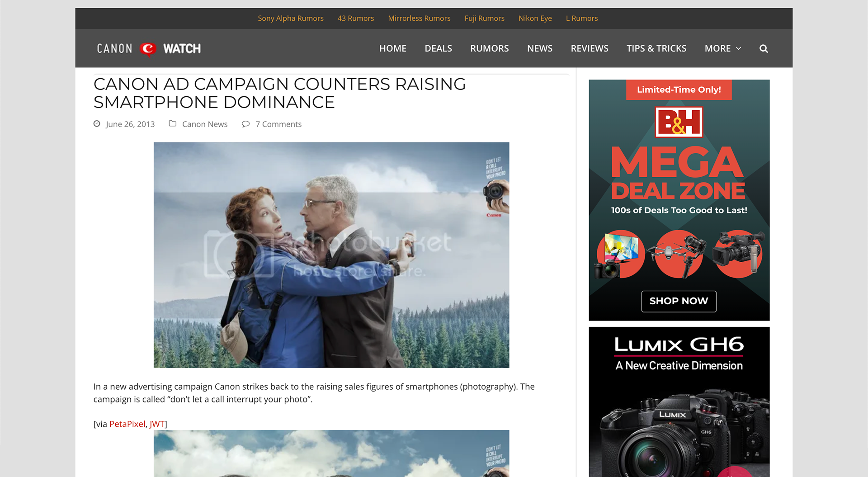The image size is (868, 477).
Task: Open the TIPS & TRICKS page
Action: click(656, 48)
